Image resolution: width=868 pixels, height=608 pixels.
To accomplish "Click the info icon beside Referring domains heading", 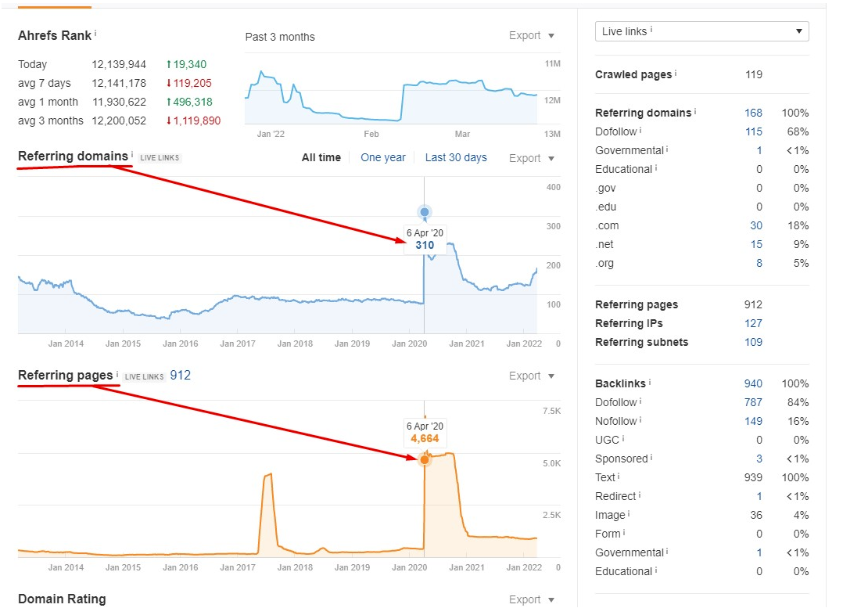I will 131,153.
